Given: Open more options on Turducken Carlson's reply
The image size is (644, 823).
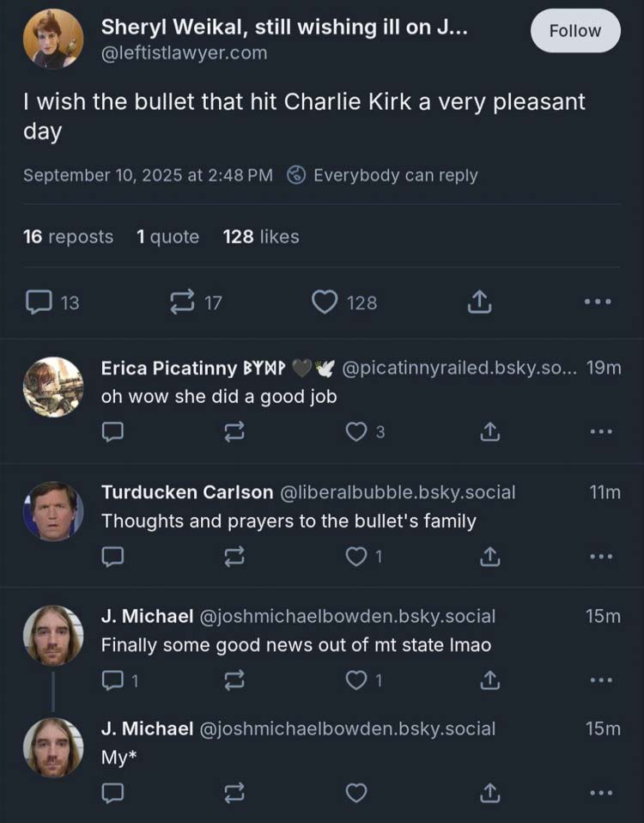Looking at the screenshot, I should click(601, 557).
